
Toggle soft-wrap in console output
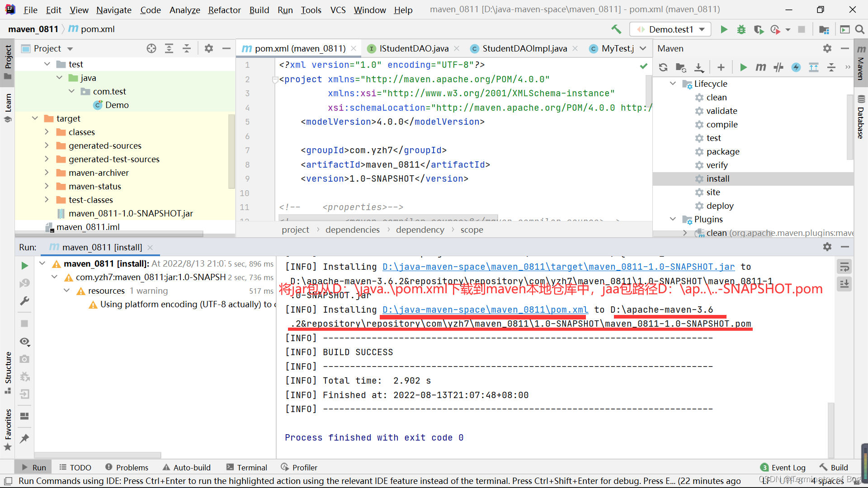pyautogui.click(x=844, y=267)
